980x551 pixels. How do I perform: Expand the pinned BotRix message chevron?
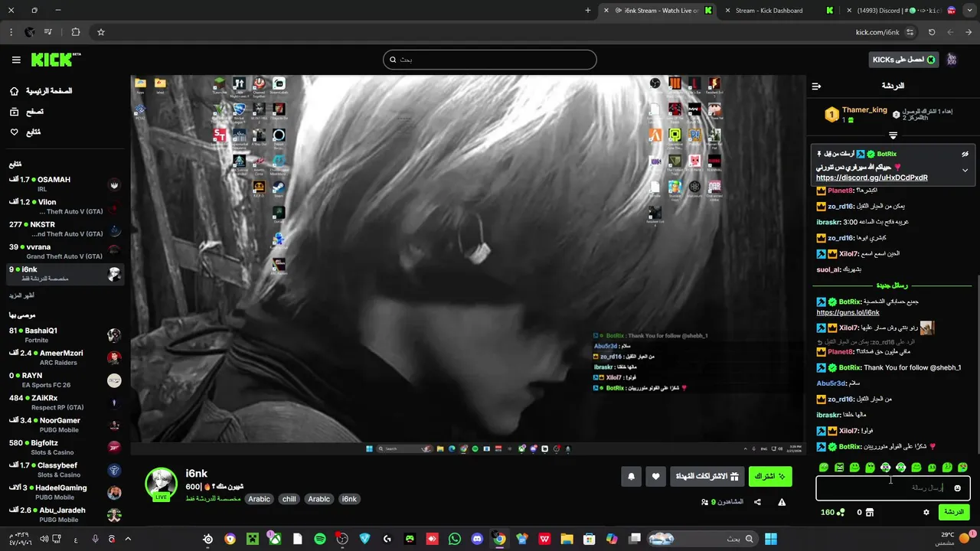click(x=965, y=170)
